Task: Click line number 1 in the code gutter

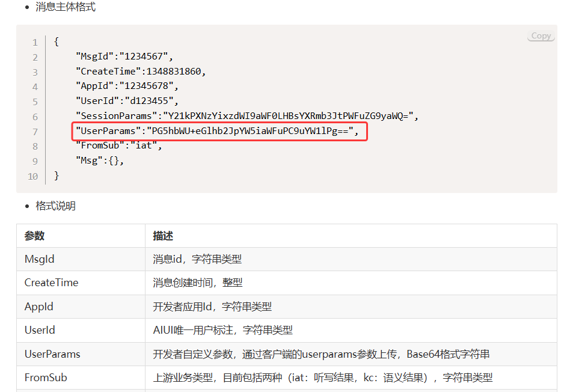Action: click(x=35, y=42)
